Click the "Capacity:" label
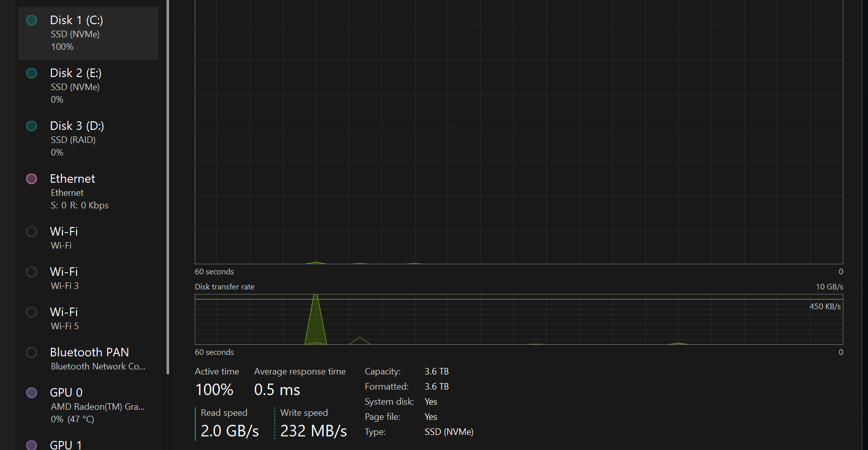 pos(383,371)
